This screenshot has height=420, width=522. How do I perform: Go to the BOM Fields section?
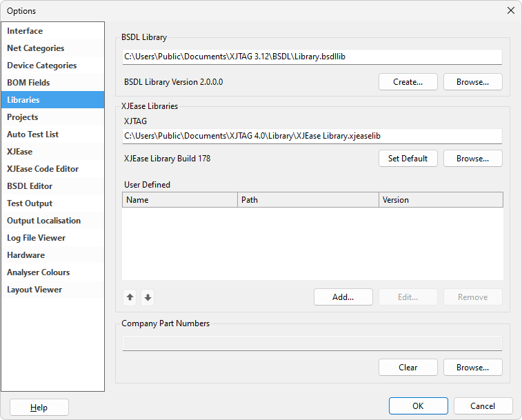click(x=28, y=83)
